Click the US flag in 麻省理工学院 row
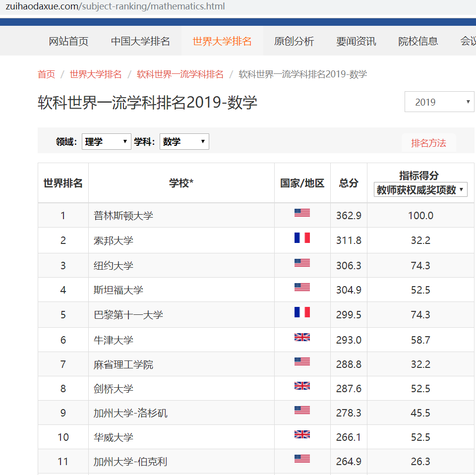This screenshot has width=476, height=475. pyautogui.click(x=302, y=361)
